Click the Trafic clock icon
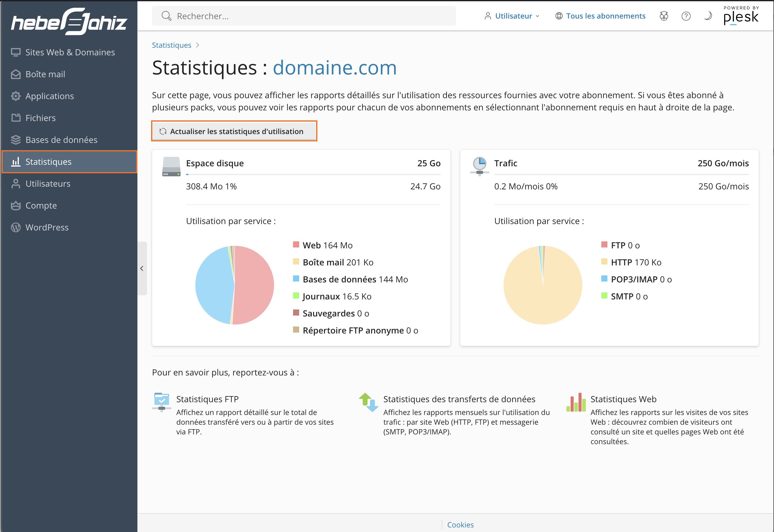The height and width of the screenshot is (532, 774). click(480, 166)
